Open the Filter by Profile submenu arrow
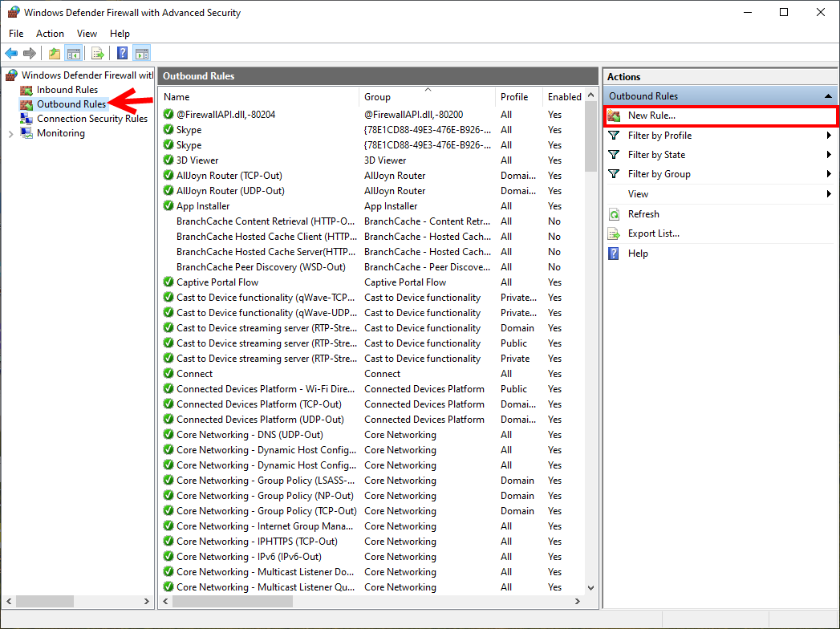The width and height of the screenshot is (840, 629). click(x=829, y=136)
